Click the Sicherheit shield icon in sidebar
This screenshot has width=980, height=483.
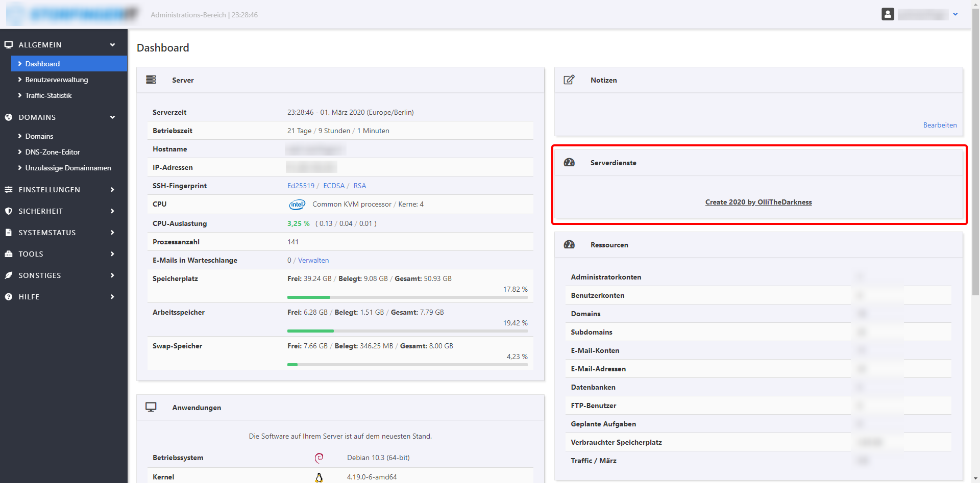point(9,211)
